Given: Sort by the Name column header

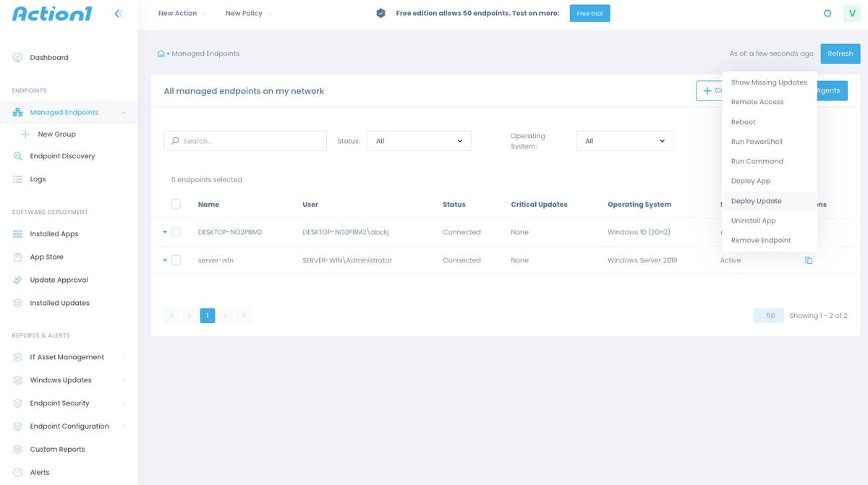Looking at the screenshot, I should (x=208, y=205).
